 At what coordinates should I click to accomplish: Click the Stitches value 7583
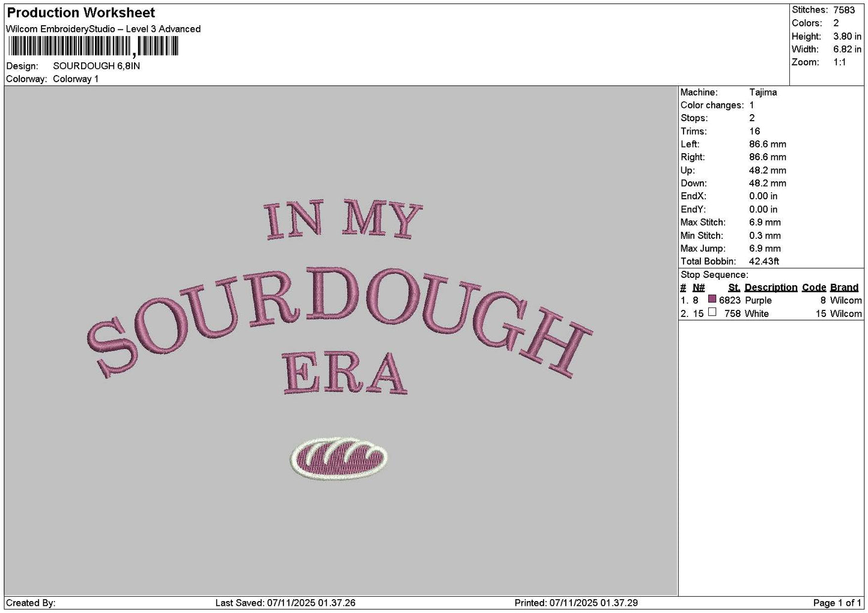point(844,10)
